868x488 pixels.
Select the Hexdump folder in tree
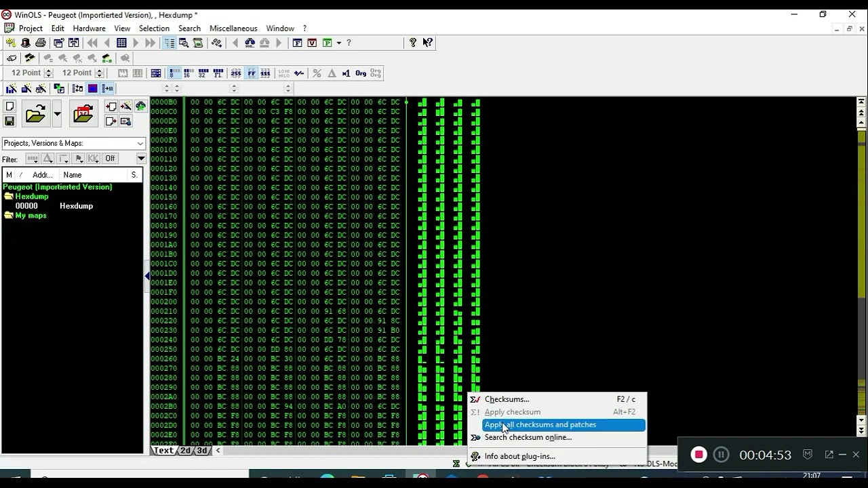tap(32, 197)
